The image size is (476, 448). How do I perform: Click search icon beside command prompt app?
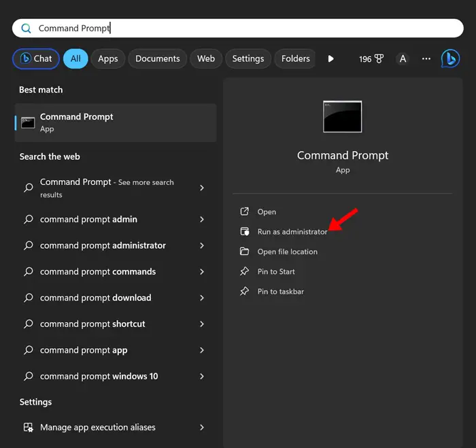[29, 350]
